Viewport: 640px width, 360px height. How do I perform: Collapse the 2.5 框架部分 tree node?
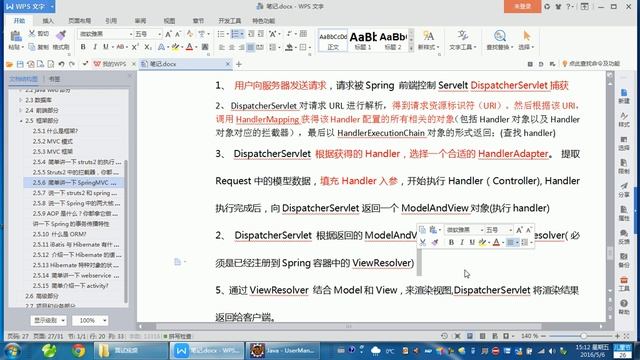pos(21,121)
